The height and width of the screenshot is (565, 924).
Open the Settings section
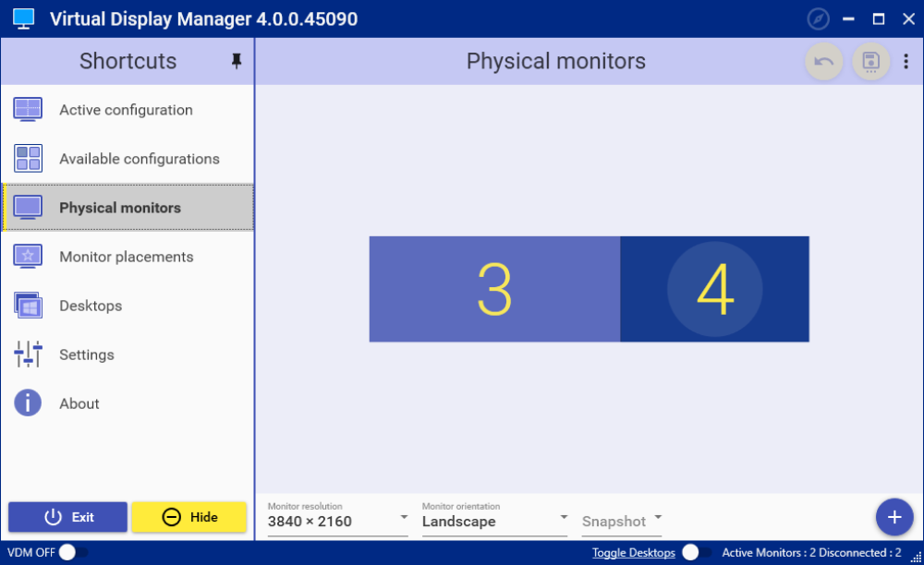click(128, 354)
